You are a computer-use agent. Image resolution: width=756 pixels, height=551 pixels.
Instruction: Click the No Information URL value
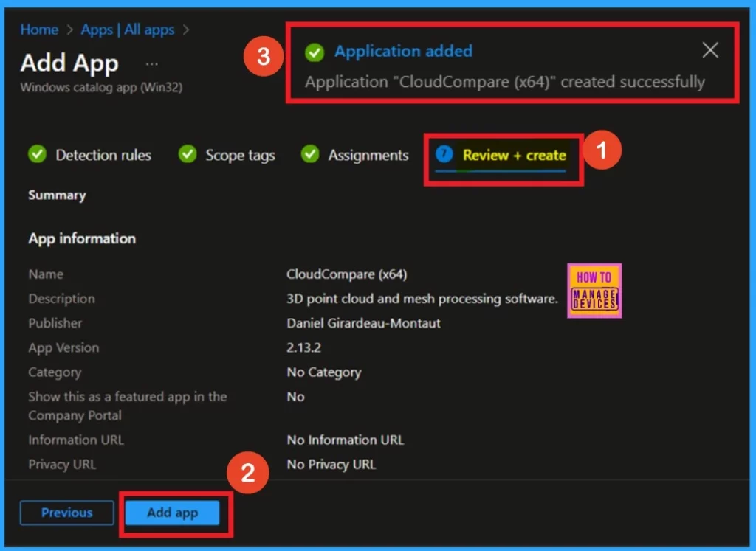346,440
